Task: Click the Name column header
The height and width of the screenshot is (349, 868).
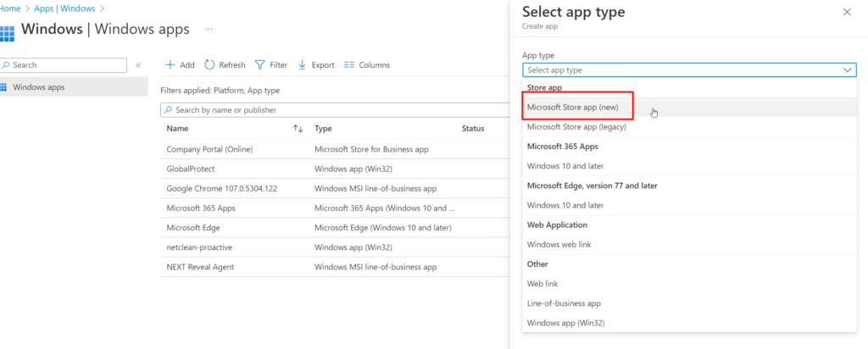Action: (x=177, y=128)
